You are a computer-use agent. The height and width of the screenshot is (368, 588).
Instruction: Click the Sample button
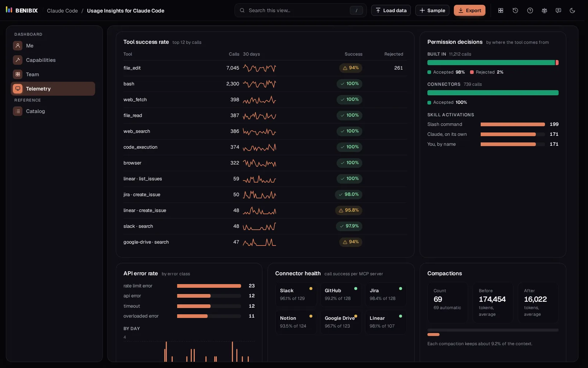pyautogui.click(x=432, y=10)
